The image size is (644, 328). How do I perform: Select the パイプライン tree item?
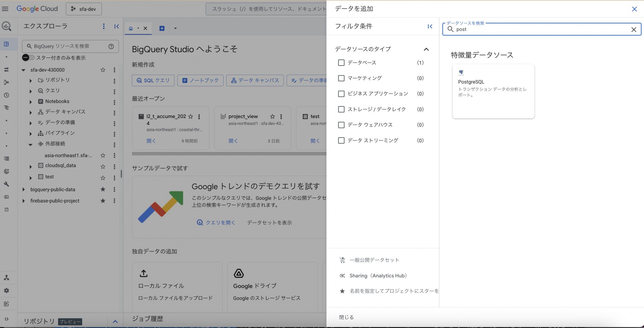pos(60,133)
